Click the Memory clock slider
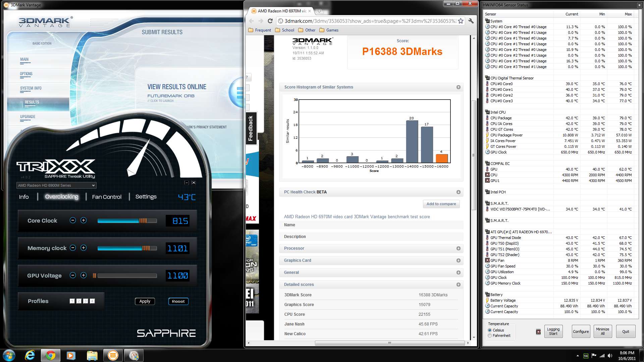 127,248
